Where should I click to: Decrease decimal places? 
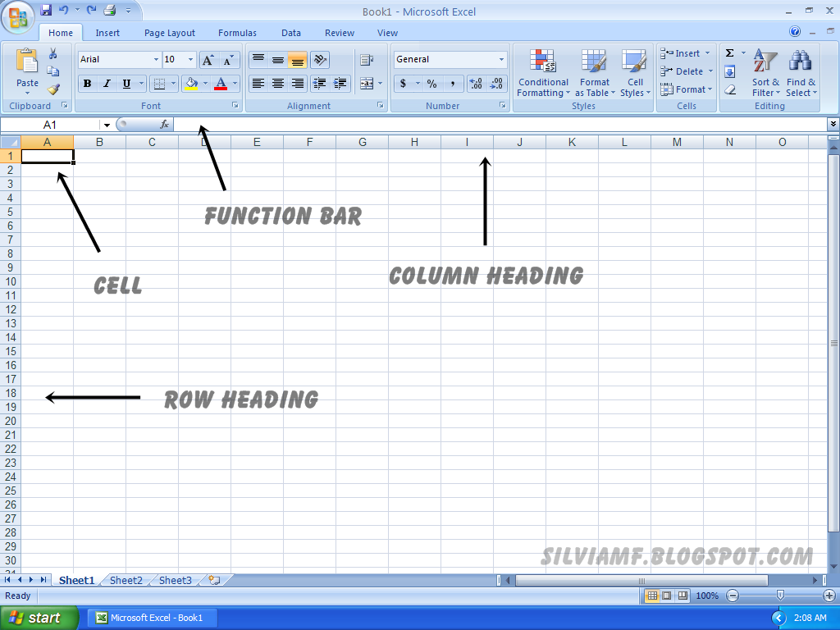tap(496, 84)
